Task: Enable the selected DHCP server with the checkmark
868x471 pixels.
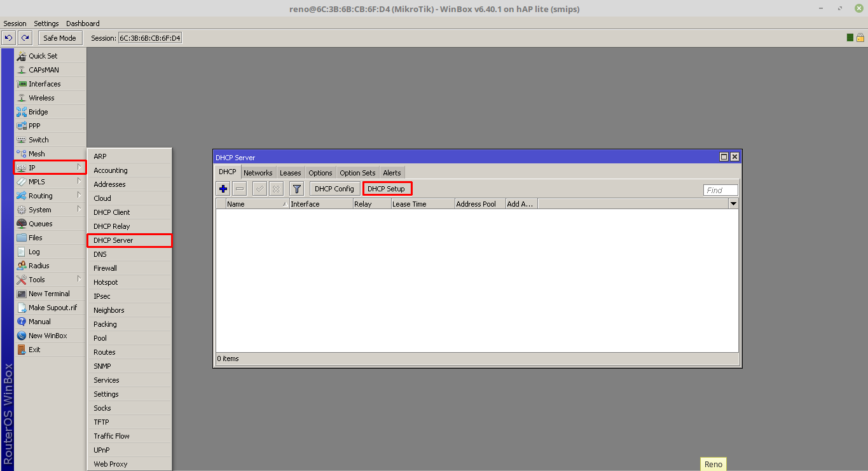Action: pyautogui.click(x=259, y=188)
